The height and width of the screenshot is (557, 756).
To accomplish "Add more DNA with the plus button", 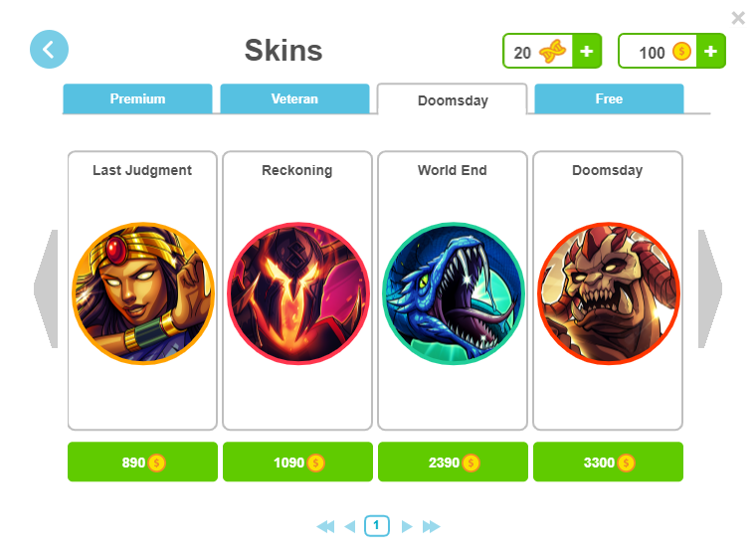I will point(586,51).
